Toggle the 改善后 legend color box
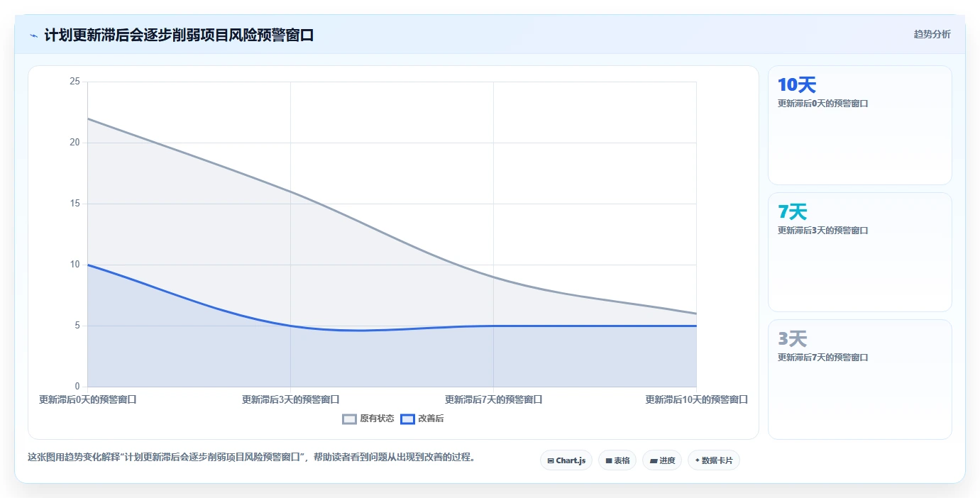Viewport: 980px width, 498px height. [407, 419]
